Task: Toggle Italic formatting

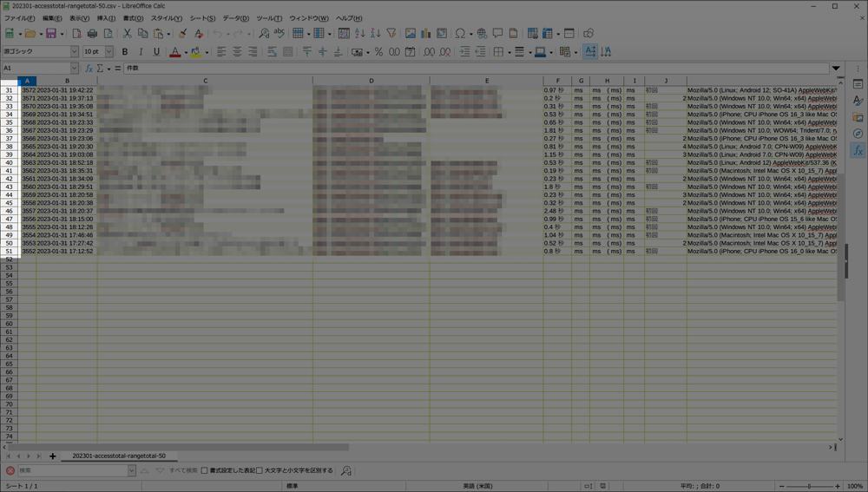Action: coord(141,51)
